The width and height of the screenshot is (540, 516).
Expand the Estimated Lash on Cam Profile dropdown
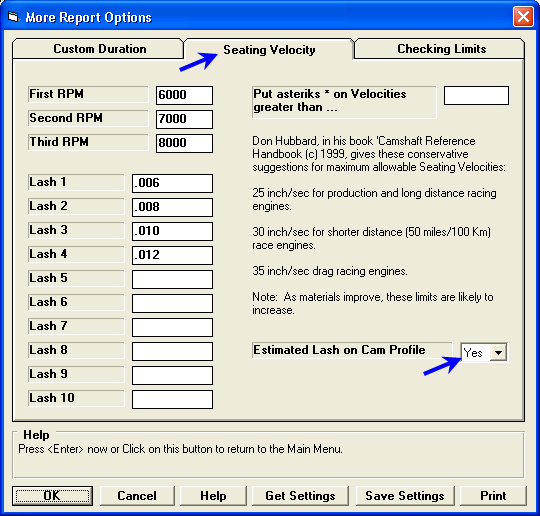pyautogui.click(x=498, y=353)
